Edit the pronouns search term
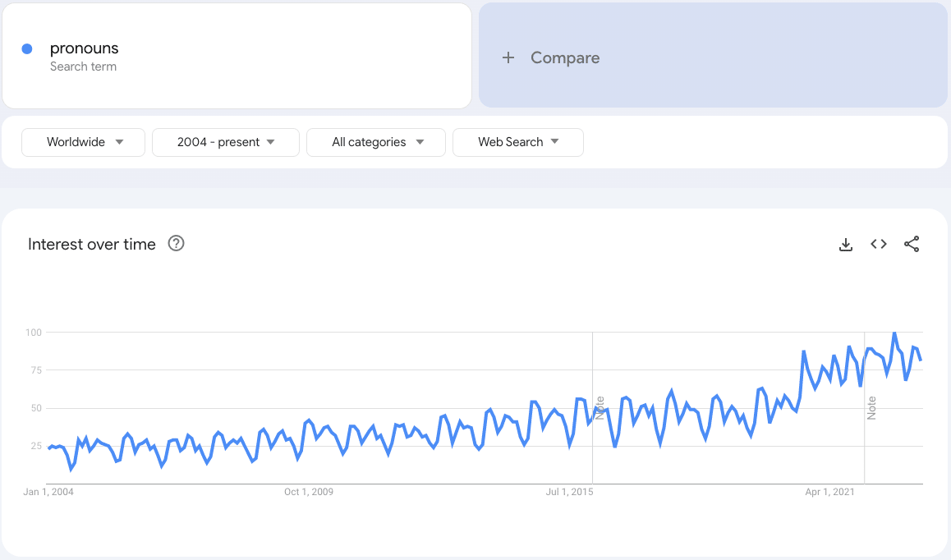951x560 pixels. tap(85, 49)
